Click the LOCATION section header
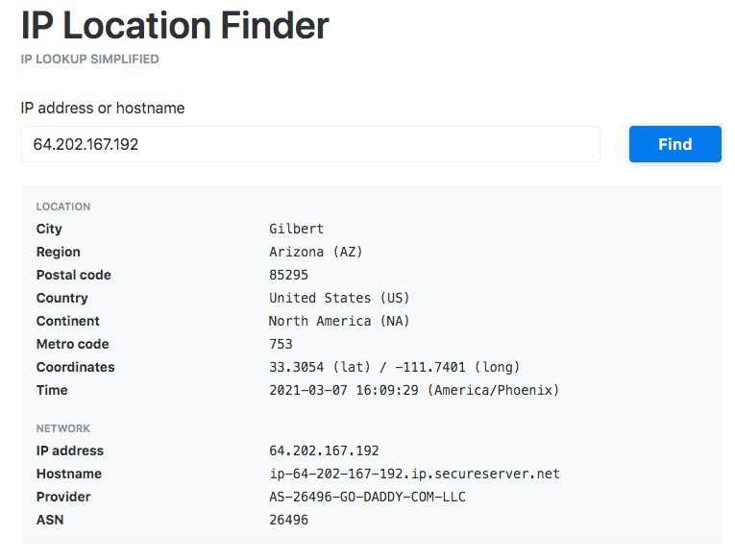Screen dimensions: 735x560 pyautogui.click(x=63, y=207)
